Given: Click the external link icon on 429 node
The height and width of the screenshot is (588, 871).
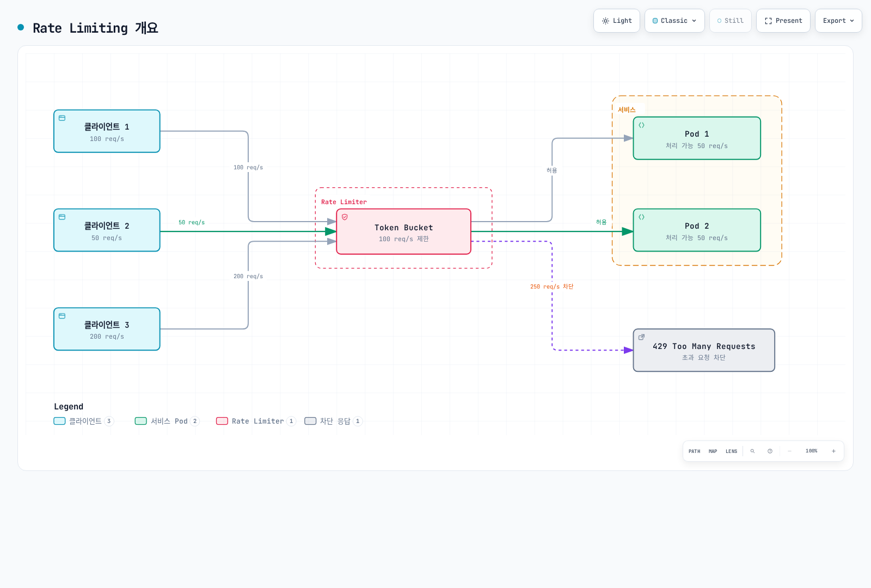Looking at the screenshot, I should coord(641,337).
